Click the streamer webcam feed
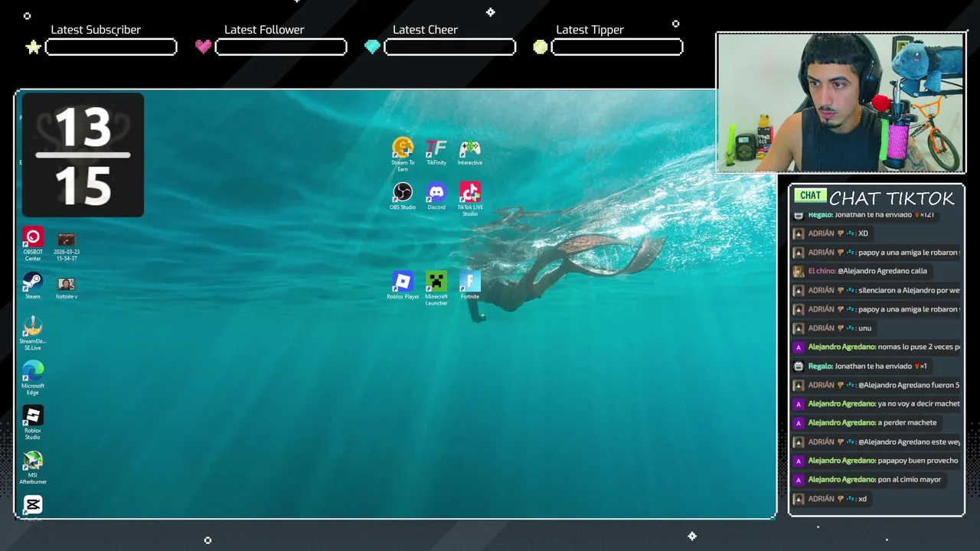Screen dimensions: 980x551 point(841,103)
